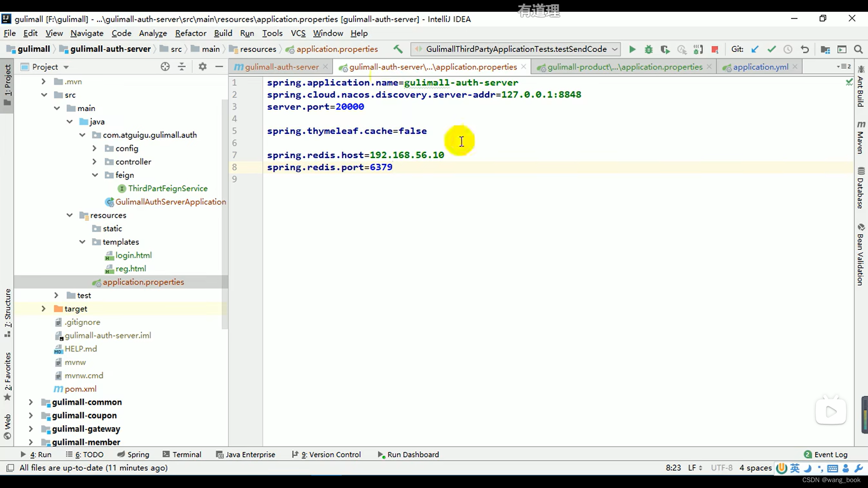
Task: Click the Search Everywhere magnifier icon
Action: click(858, 49)
